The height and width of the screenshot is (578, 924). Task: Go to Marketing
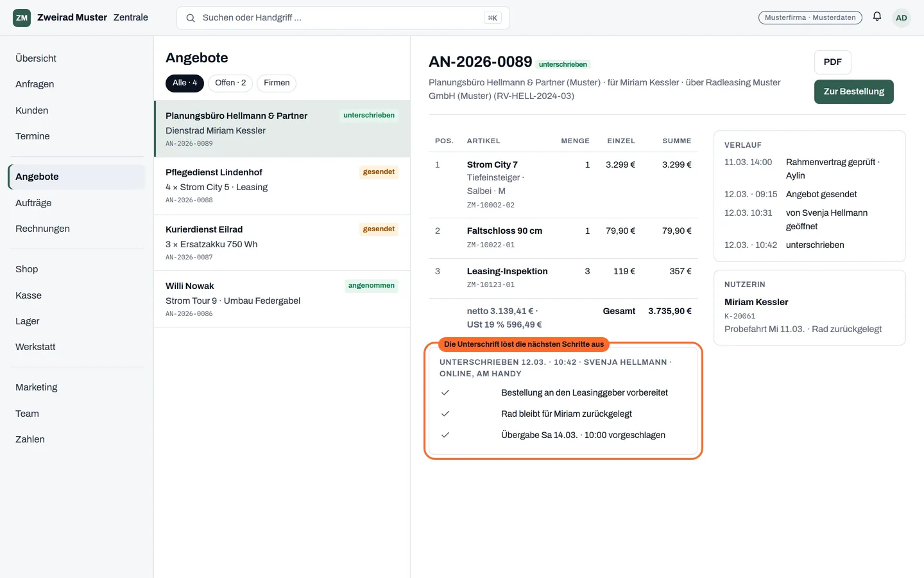tap(77, 387)
